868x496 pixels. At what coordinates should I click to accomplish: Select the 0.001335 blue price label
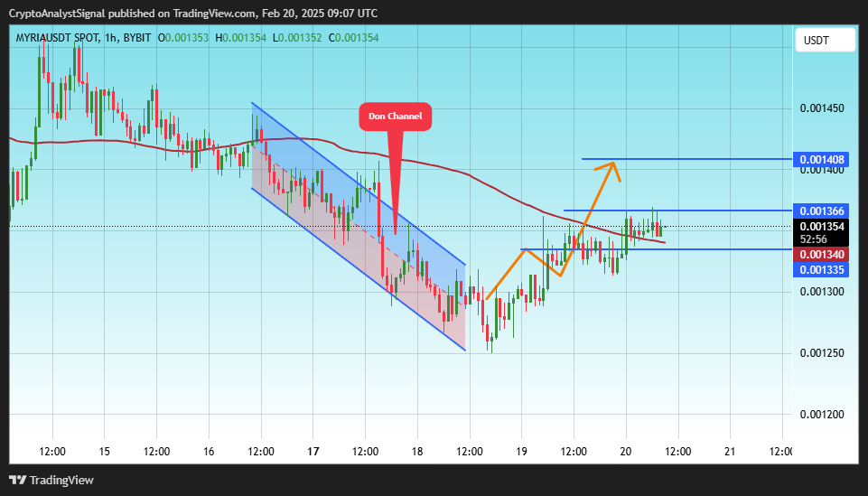pyautogui.click(x=820, y=269)
